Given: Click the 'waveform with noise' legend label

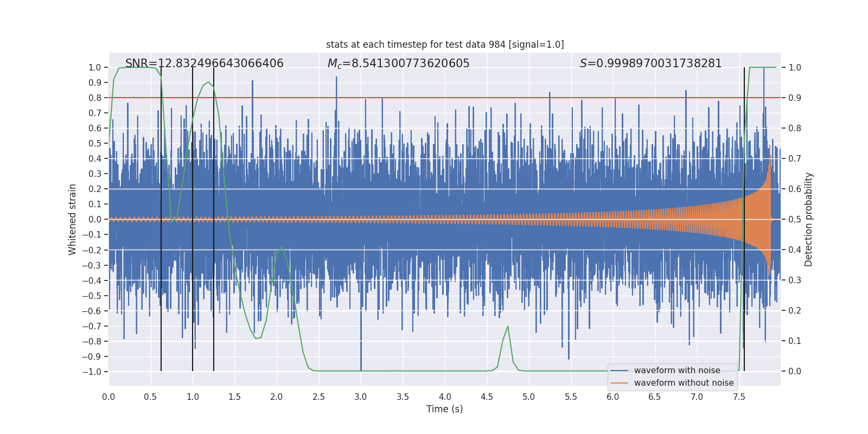Looking at the screenshot, I should 677,371.
